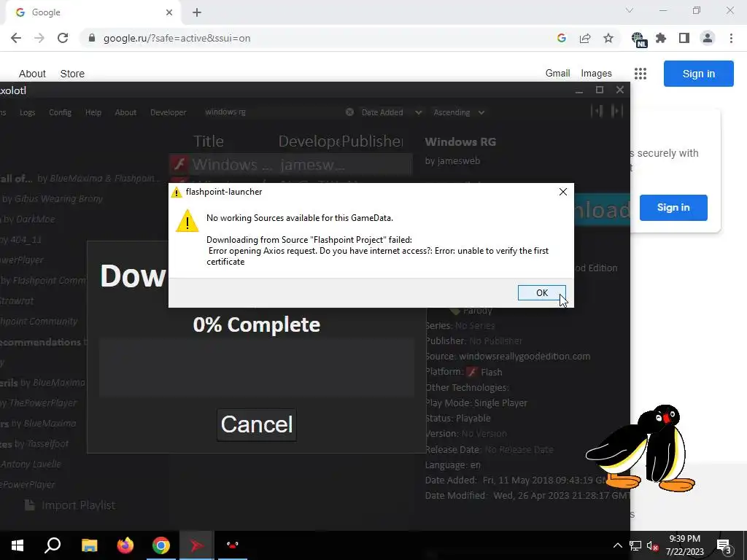Click the download progress bar
This screenshot has width=747, height=560.
click(x=257, y=368)
